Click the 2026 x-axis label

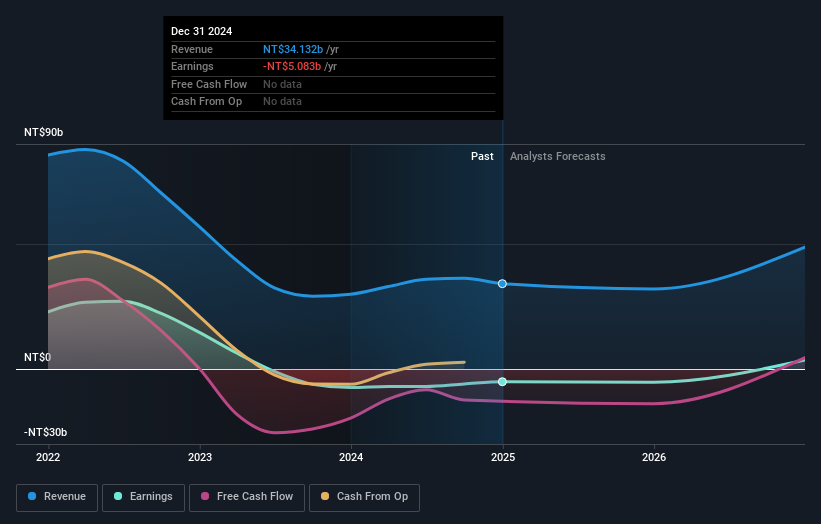(654, 457)
